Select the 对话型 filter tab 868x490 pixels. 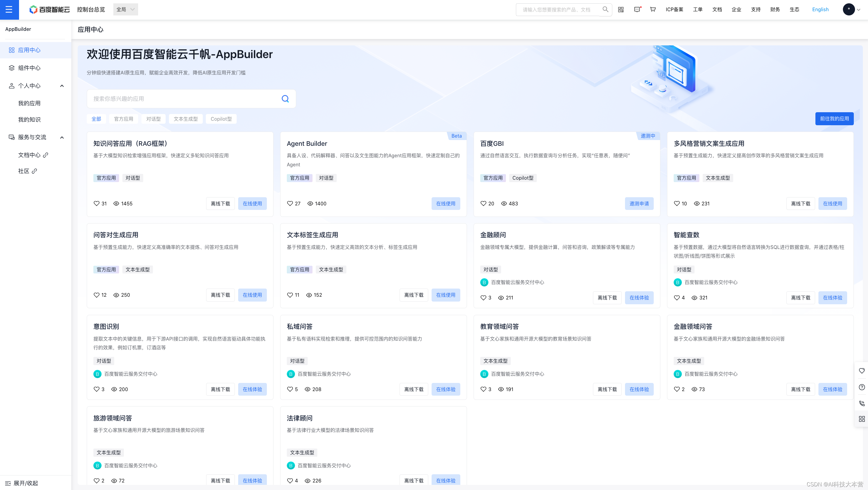click(153, 119)
